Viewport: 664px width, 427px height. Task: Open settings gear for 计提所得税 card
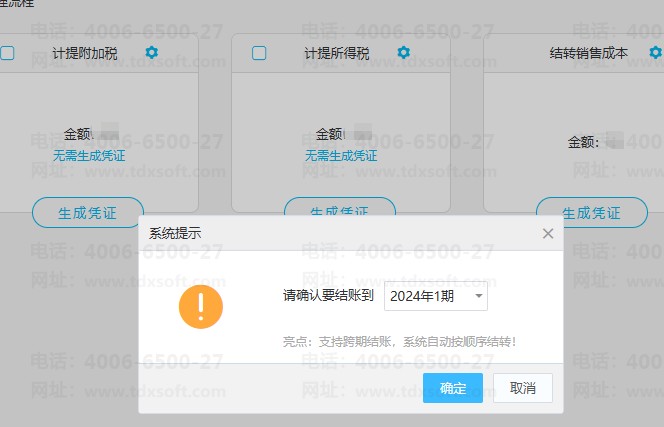403,53
